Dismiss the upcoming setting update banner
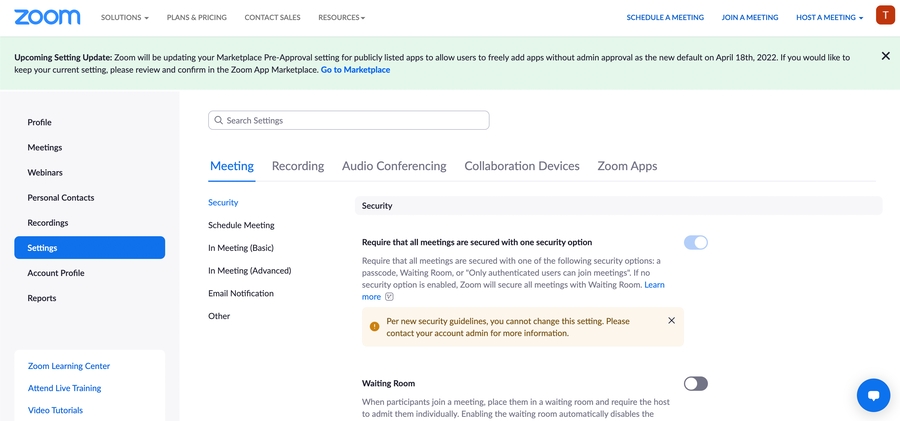900x421 pixels. point(885,56)
